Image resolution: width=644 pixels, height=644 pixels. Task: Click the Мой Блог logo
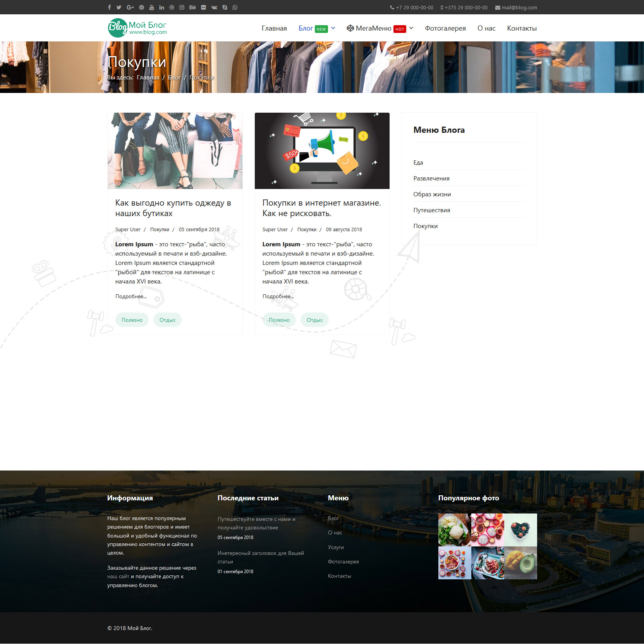coord(137,28)
